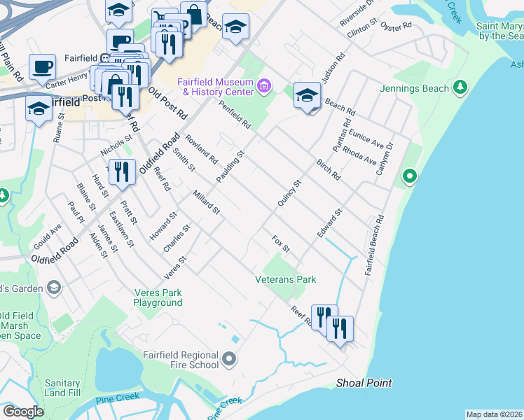Select the Birch Rd street label
This screenshot has width=524, height=420.
click(329, 169)
